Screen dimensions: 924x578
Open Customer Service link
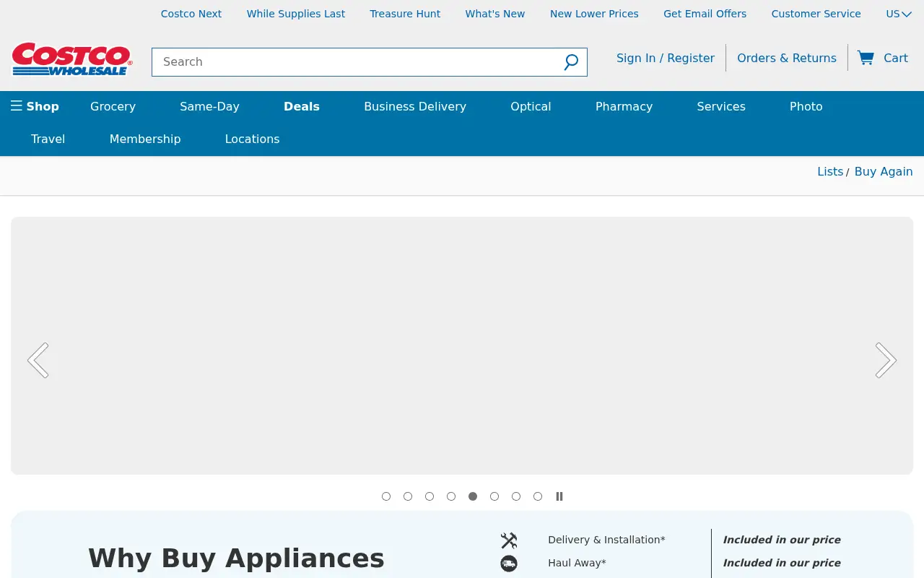[816, 14]
